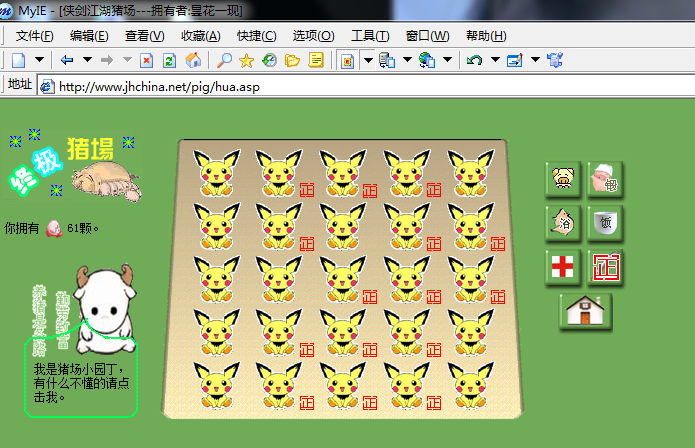
Task: Click the white sheep gardener helper
Action: [x=105, y=309]
